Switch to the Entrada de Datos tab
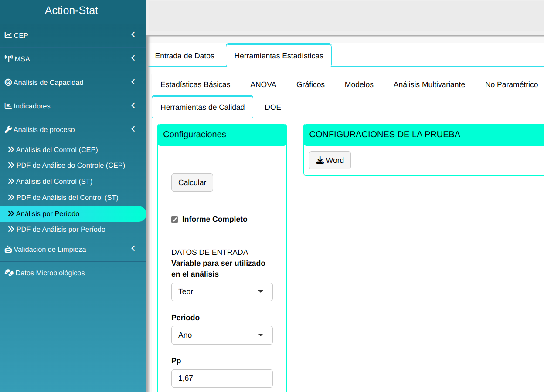 tap(185, 56)
